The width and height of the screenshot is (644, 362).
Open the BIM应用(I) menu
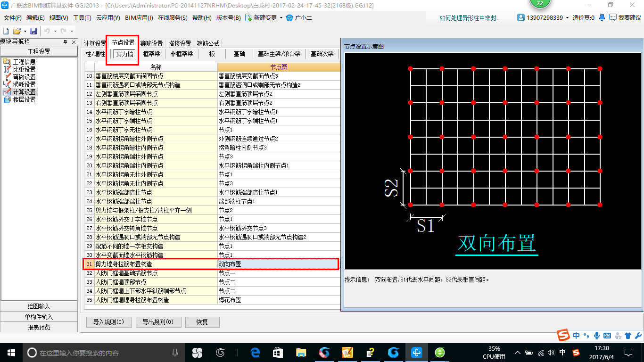coord(139,18)
